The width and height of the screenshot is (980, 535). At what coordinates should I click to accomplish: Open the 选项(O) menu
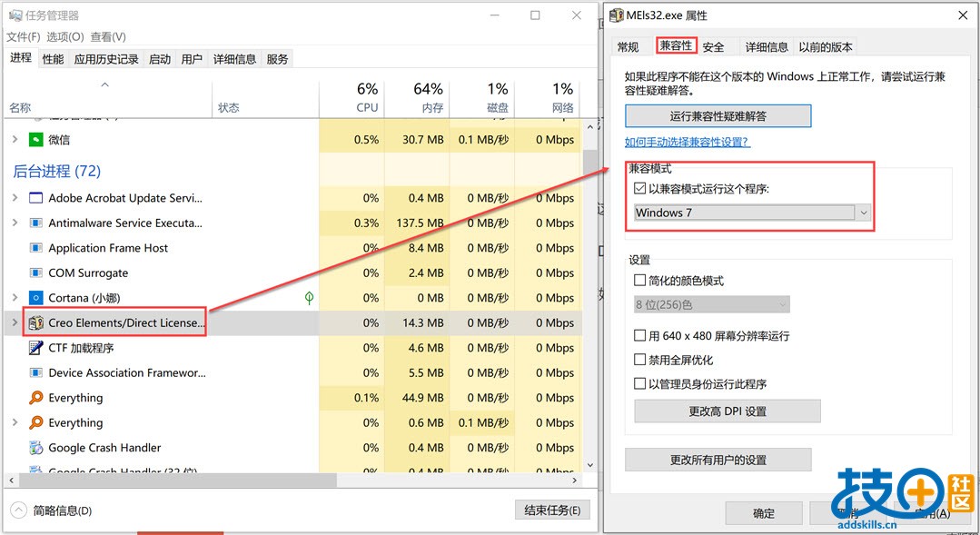point(65,37)
